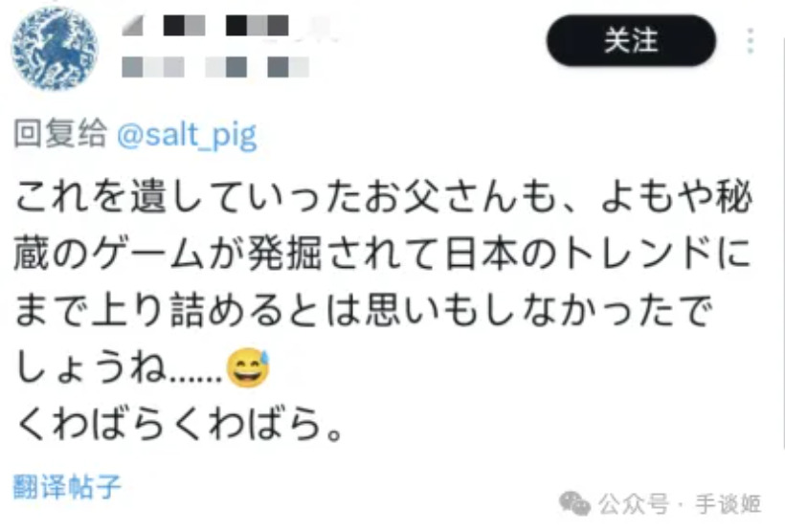Select tweet line starting 蔵のゲームが
The width and height of the screenshot is (785, 532).
click(383, 254)
